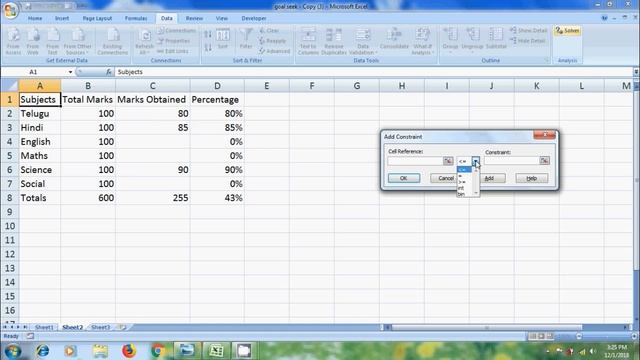Toggle the Filter funnel icon
The image size is (640, 360).
click(246, 39)
